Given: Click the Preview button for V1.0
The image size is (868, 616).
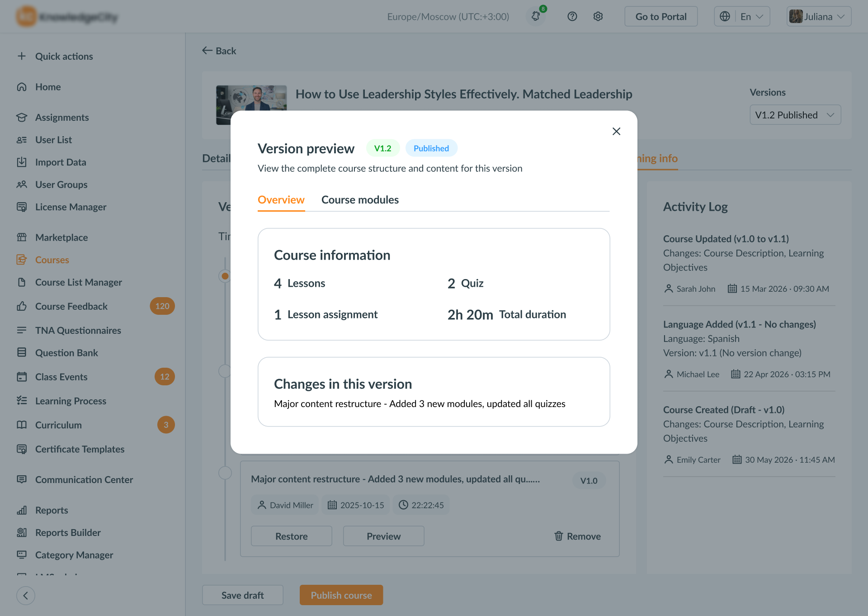Looking at the screenshot, I should pyautogui.click(x=384, y=536).
